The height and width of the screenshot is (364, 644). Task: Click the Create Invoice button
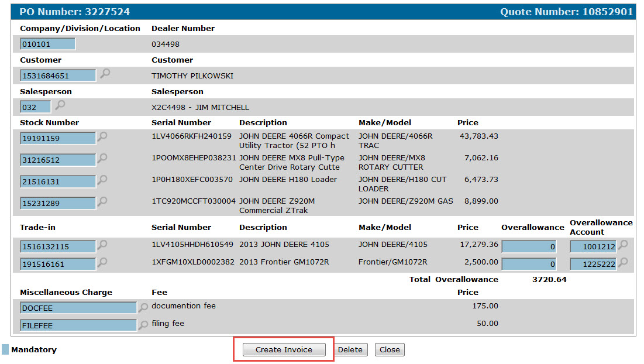284,349
